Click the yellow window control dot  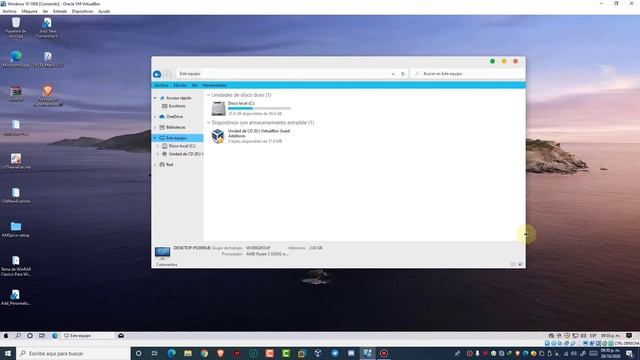(x=504, y=61)
